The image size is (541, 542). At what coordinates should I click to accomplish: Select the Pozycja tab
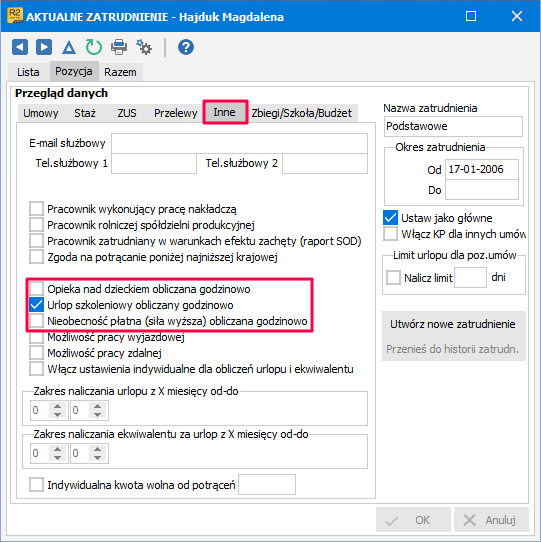pos(74,71)
